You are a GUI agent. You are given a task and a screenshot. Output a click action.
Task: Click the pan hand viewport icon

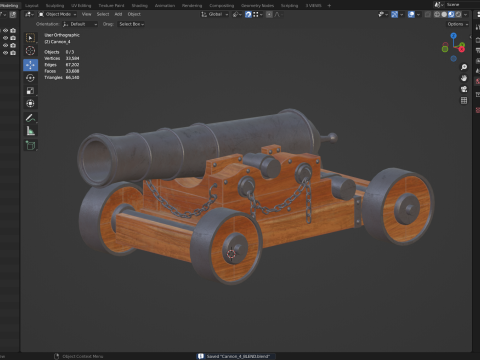coord(464,78)
